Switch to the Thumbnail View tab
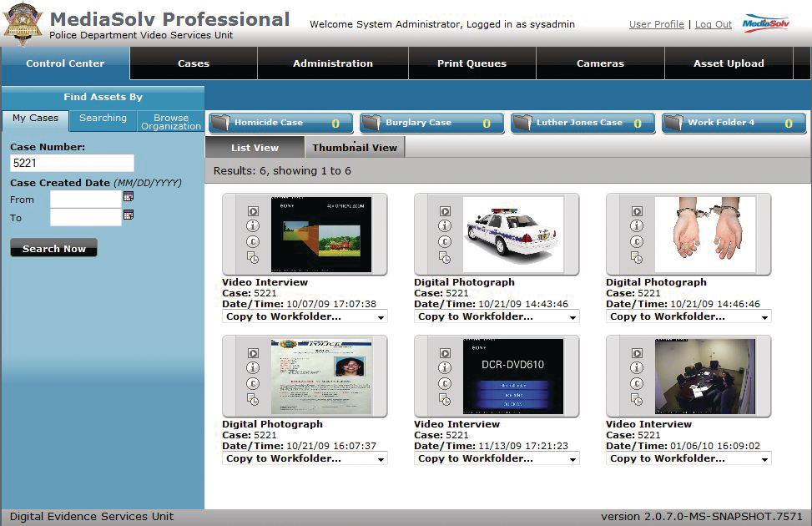This screenshot has width=812, height=526. pyautogui.click(x=355, y=148)
